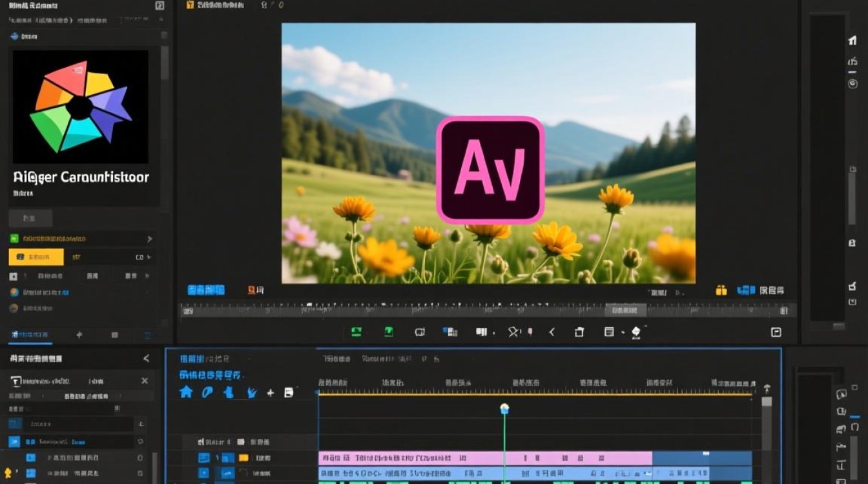Screen dimensions: 868x484
Task: Click the left panel's vertical scrollbar
Action: pos(165,62)
